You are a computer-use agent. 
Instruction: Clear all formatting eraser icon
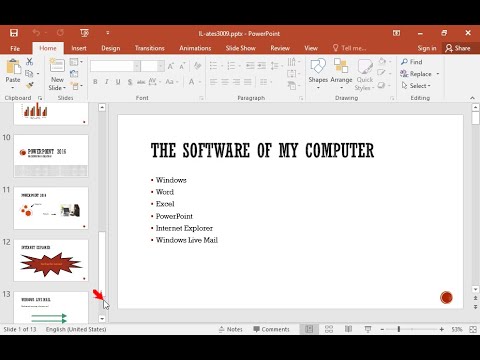pyautogui.click(x=197, y=66)
